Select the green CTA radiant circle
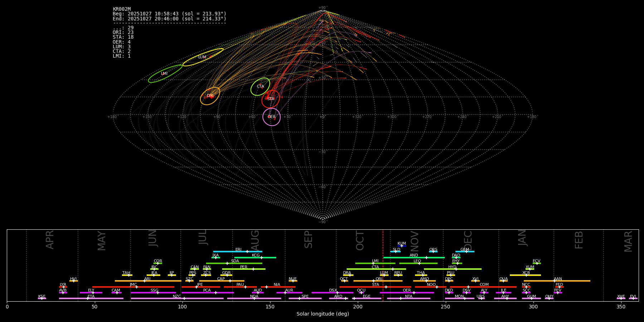Screen dimensions: 644x322 (260, 87)
